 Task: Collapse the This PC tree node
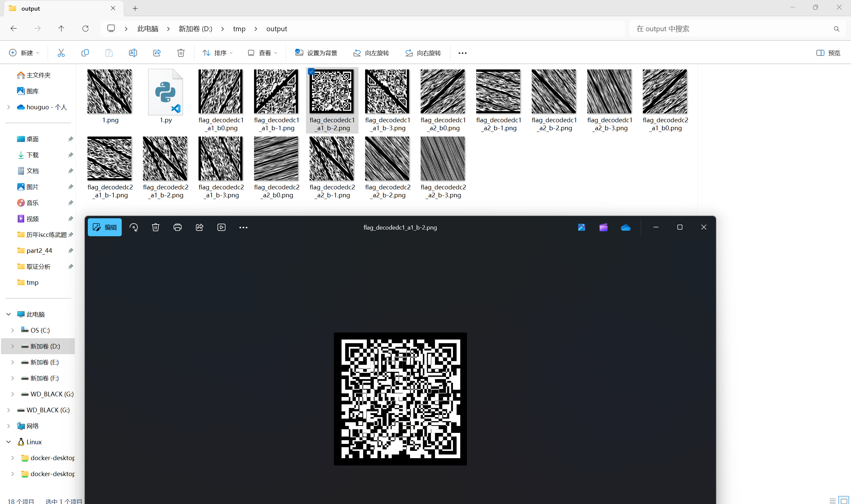tap(9, 314)
